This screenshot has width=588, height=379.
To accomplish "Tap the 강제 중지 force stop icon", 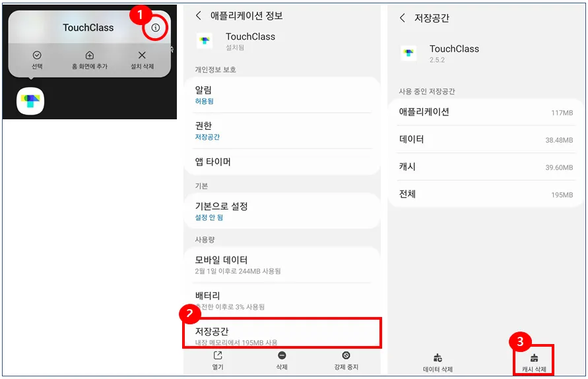I will (x=346, y=355).
